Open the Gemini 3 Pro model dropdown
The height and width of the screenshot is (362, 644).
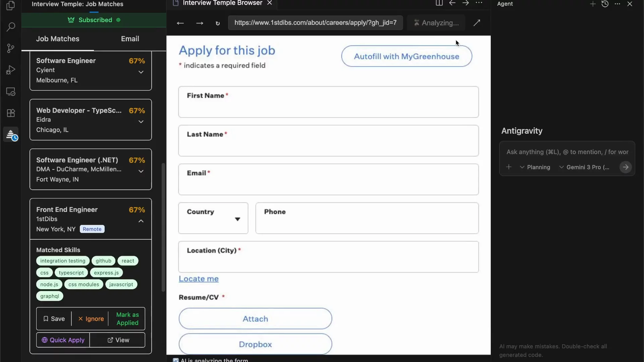tap(584, 167)
